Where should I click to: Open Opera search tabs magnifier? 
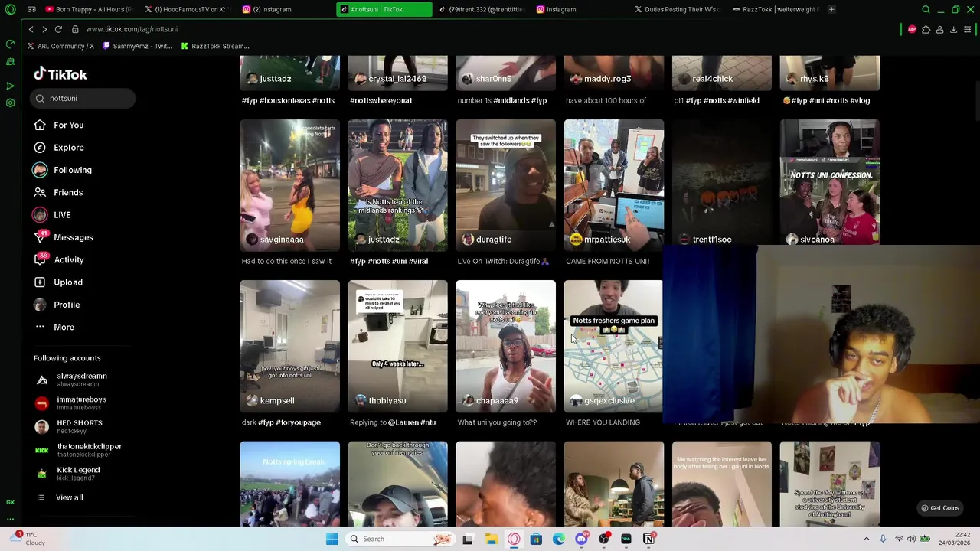click(x=926, y=9)
